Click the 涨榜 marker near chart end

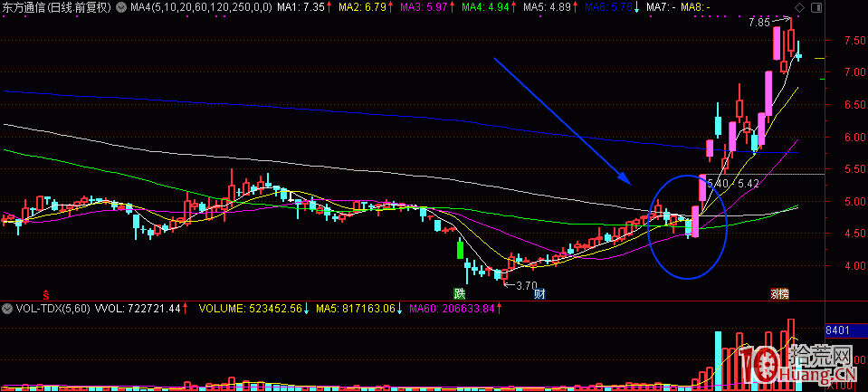pyautogui.click(x=780, y=294)
